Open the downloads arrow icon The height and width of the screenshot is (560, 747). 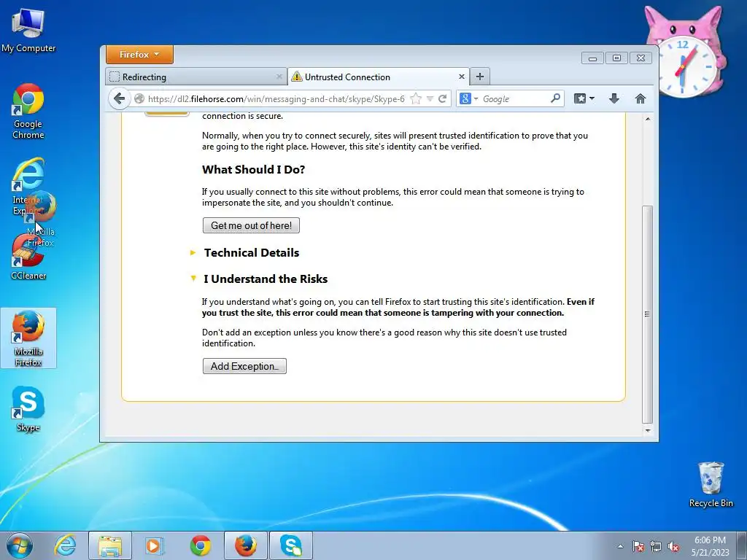[x=614, y=98]
